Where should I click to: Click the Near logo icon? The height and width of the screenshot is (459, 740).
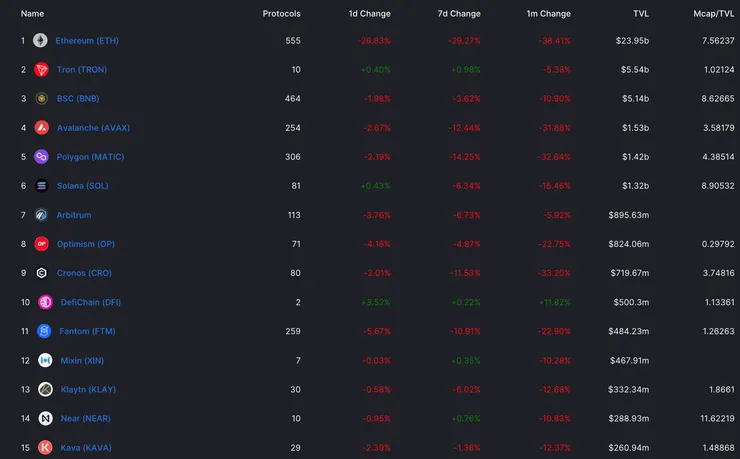coord(45,418)
